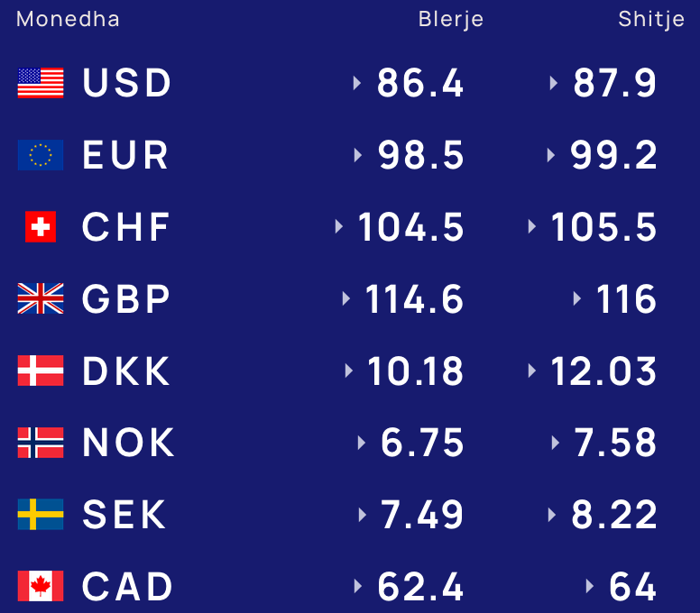
Task: Click the arrow beside EUR sell rate 99.2
Action: click(x=551, y=155)
